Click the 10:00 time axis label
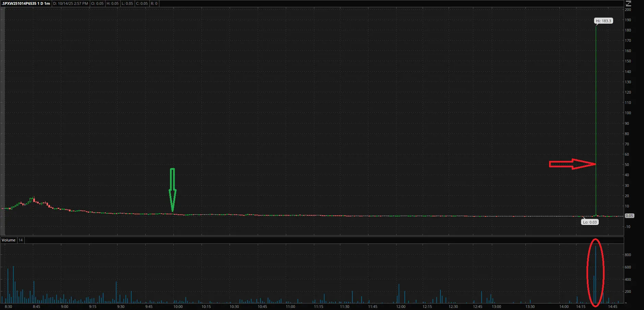644x310 pixels. coord(178,307)
